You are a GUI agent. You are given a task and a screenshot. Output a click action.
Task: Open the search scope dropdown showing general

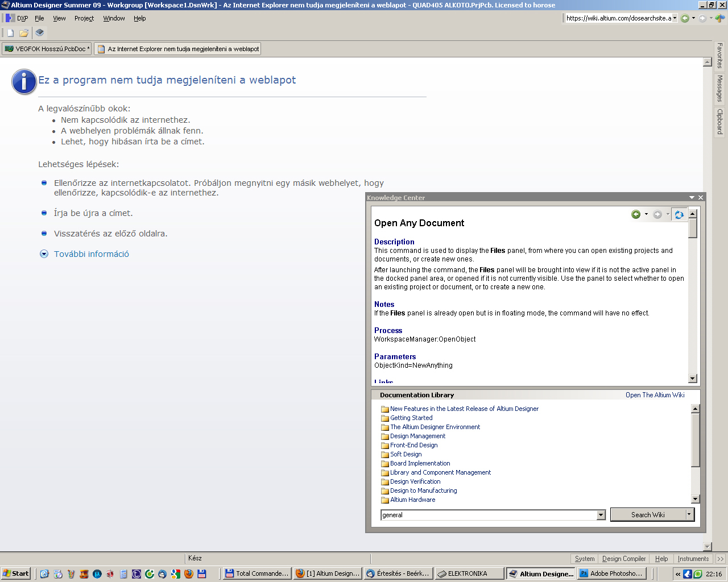click(601, 515)
